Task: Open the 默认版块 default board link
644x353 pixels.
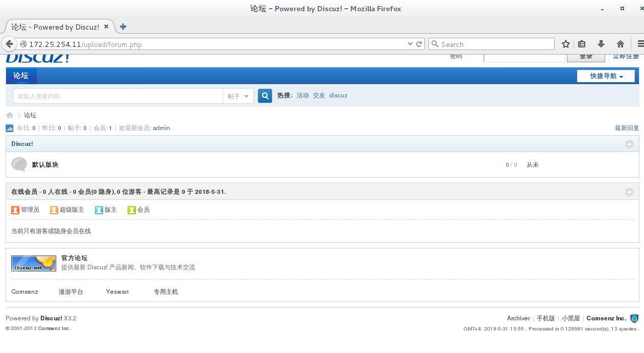Action: click(45, 165)
